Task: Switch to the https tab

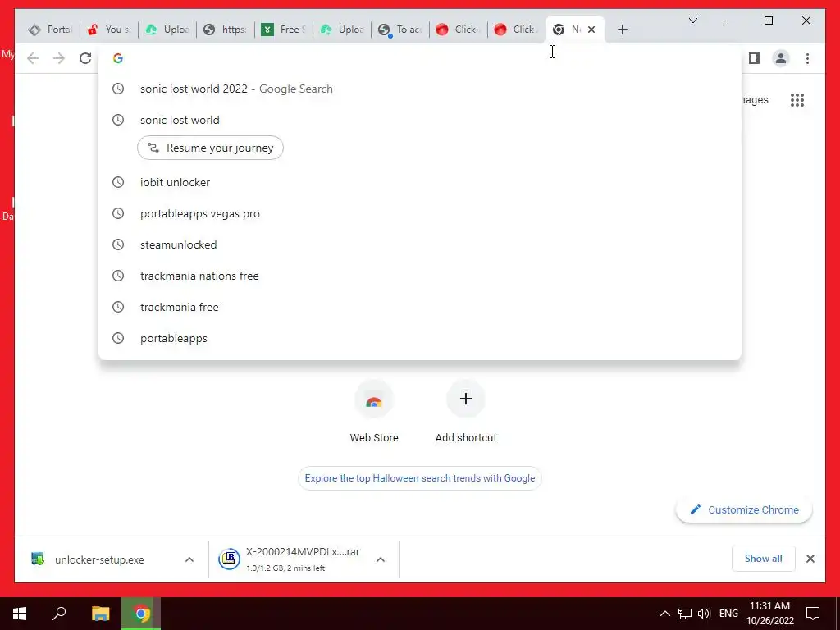Action: click(x=226, y=30)
